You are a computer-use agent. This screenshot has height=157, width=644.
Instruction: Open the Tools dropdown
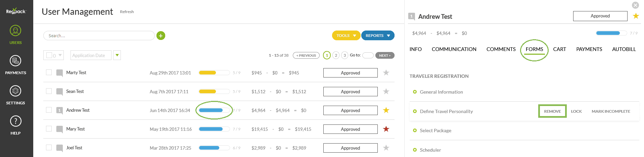[x=346, y=36]
